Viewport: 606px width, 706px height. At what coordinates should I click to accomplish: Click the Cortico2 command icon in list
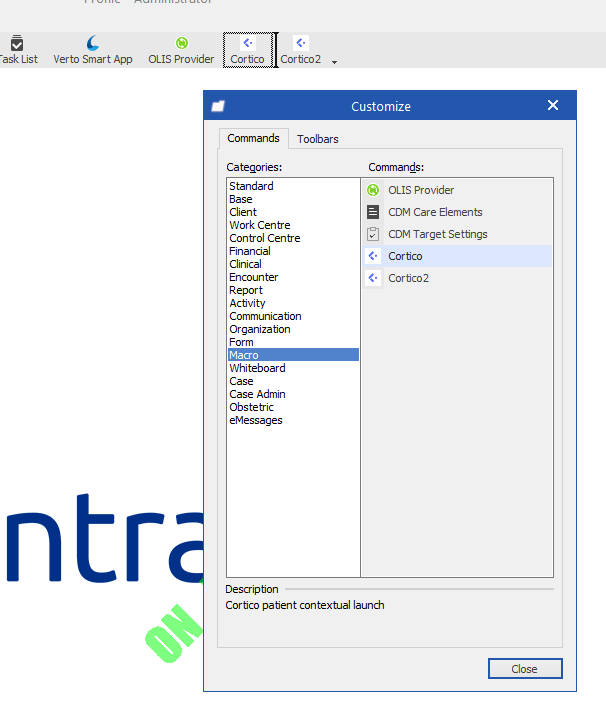tap(373, 278)
